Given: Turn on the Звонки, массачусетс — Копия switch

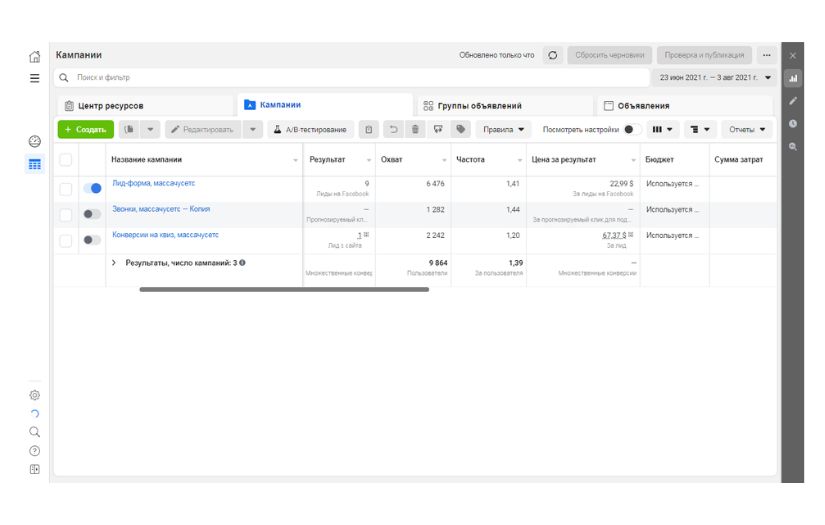Looking at the screenshot, I should point(92,214).
